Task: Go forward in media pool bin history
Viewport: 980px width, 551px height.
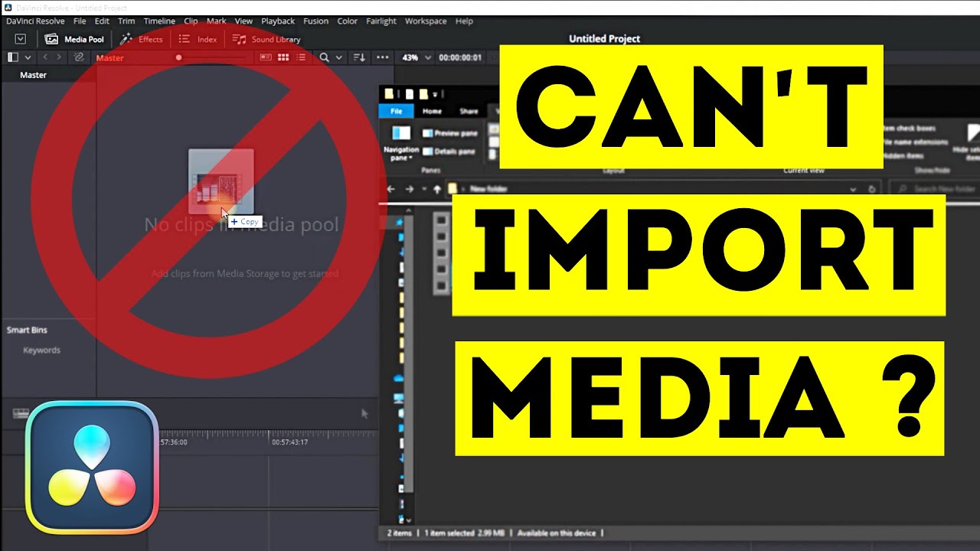Action: point(60,57)
